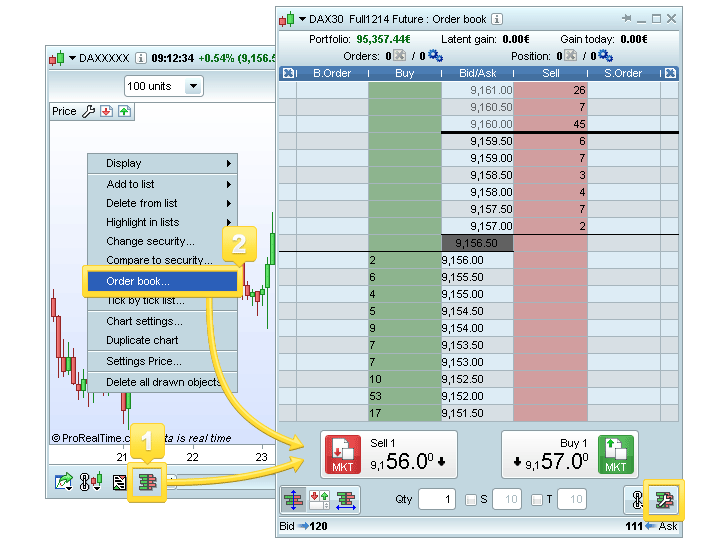Image resolution: width=719 pixels, height=555 pixels.
Task: Click the position settings gear icon
Action: (605, 56)
